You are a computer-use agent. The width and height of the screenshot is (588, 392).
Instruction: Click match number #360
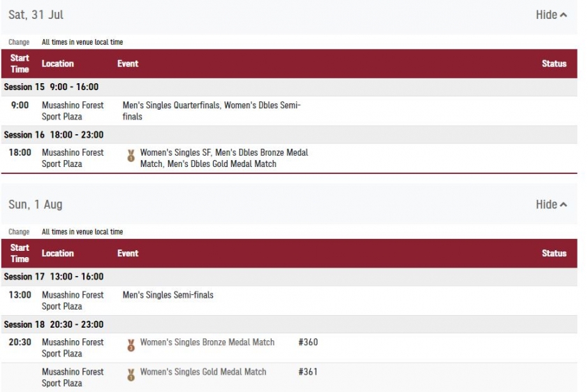pos(308,342)
